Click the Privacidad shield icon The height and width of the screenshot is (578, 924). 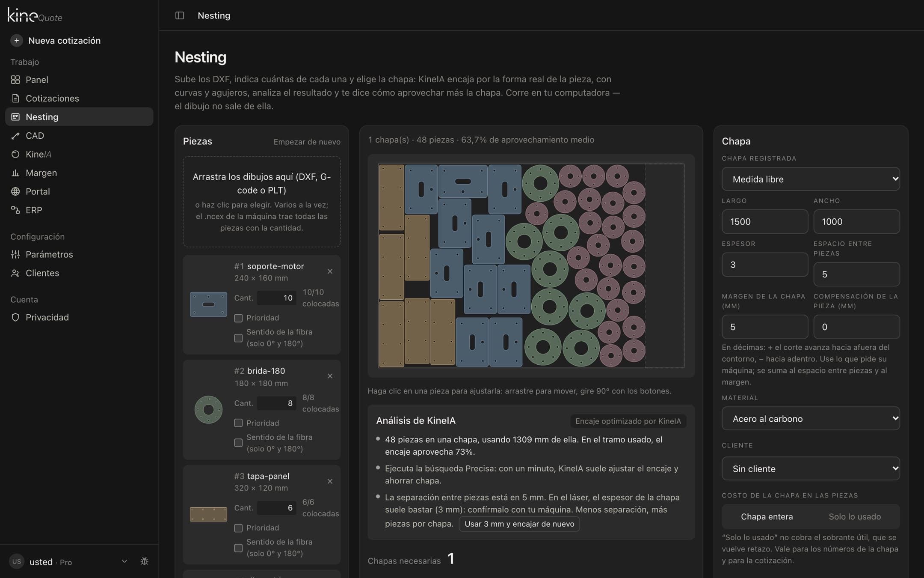15,317
